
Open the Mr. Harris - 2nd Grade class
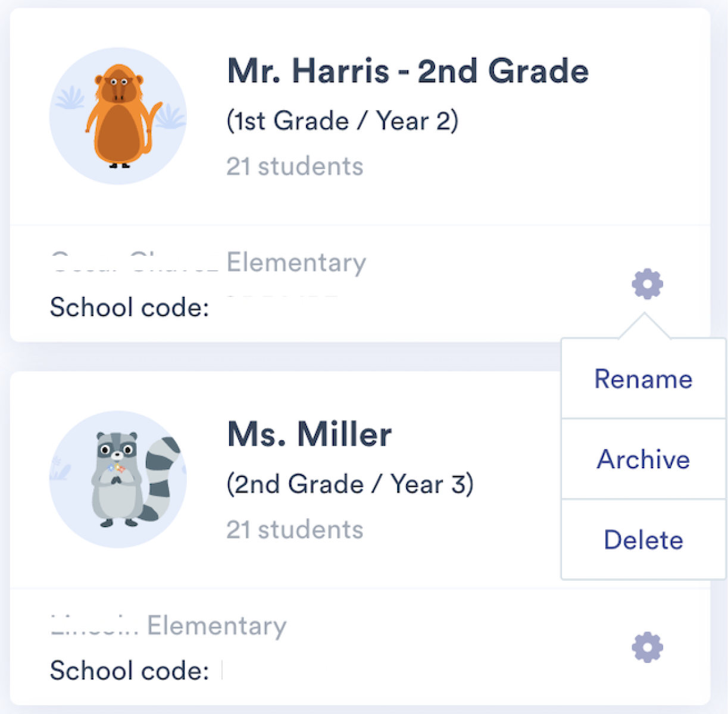[x=408, y=71]
